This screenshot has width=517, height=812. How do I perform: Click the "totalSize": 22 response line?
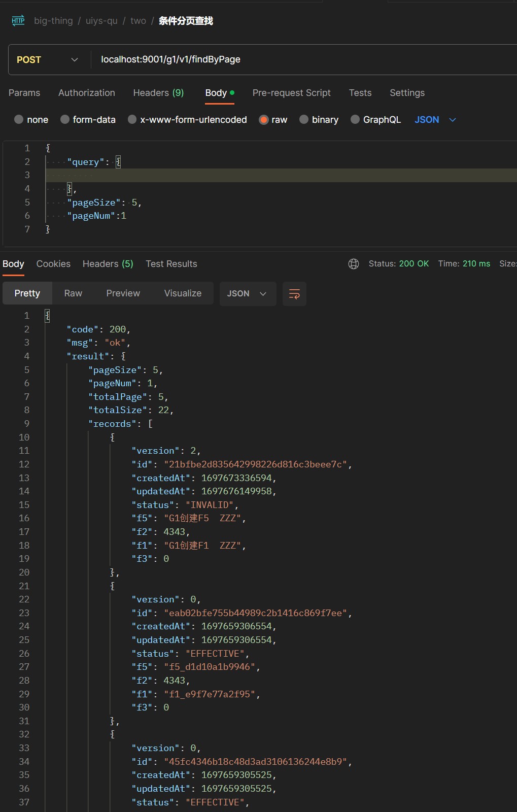pyautogui.click(x=131, y=410)
